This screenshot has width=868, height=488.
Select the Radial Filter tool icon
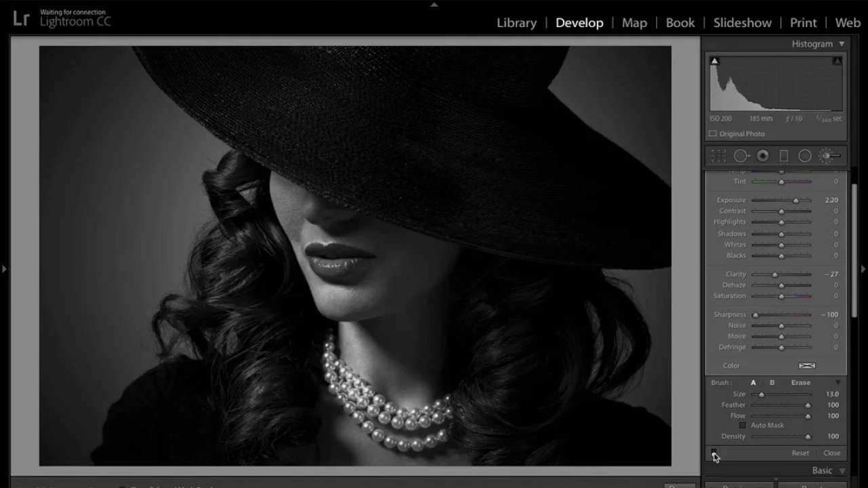coord(805,157)
